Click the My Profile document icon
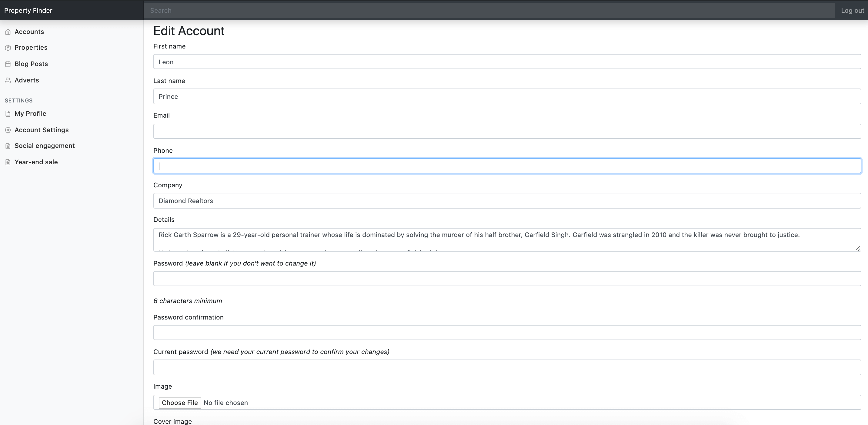Screen dimensions: 868x425 pos(8,114)
